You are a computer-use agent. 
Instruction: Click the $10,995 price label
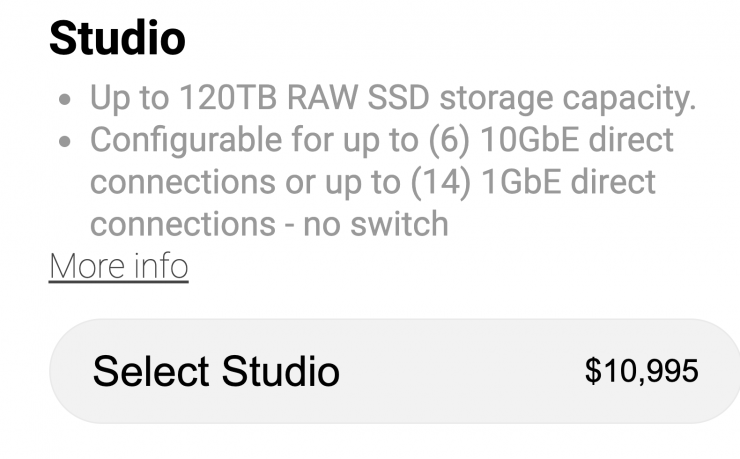coord(641,371)
